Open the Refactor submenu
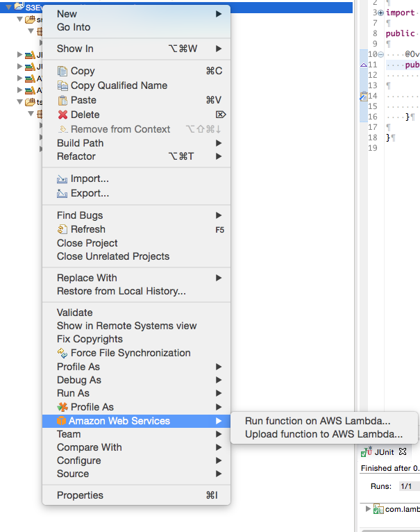Screen dimensions: 420x532 click(x=136, y=156)
